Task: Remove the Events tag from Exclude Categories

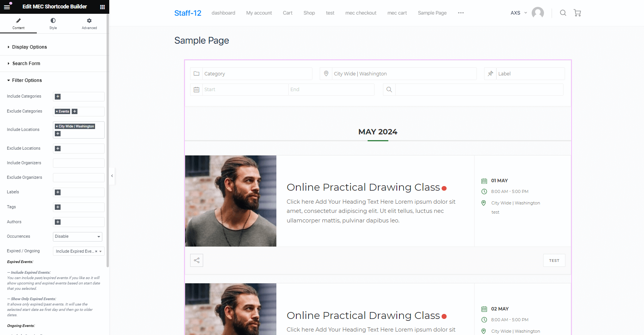Action: click(57, 111)
